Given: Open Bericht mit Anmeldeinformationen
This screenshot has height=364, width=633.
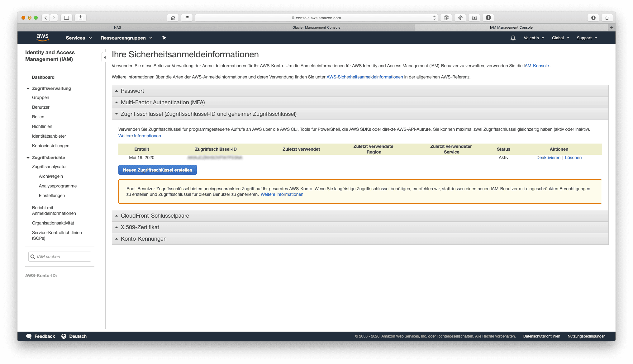Looking at the screenshot, I should point(54,210).
